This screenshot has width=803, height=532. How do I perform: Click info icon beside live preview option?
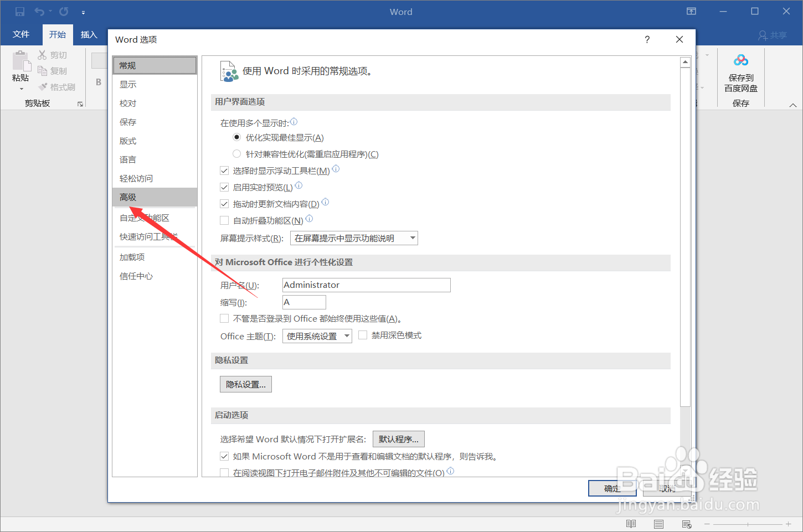click(x=298, y=185)
